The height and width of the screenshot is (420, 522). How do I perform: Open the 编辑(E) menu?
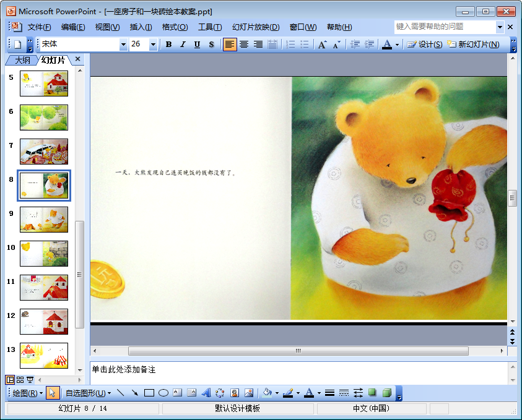point(73,27)
